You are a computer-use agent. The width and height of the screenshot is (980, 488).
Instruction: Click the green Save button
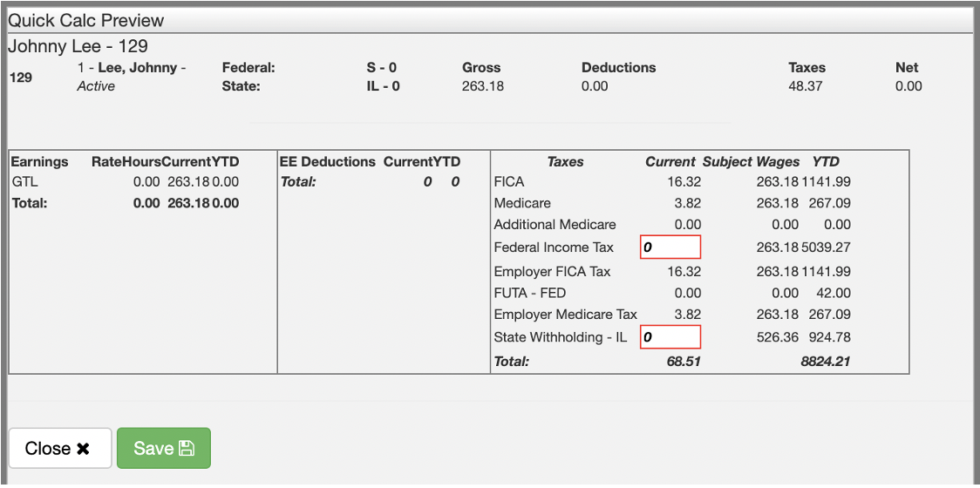(163, 448)
